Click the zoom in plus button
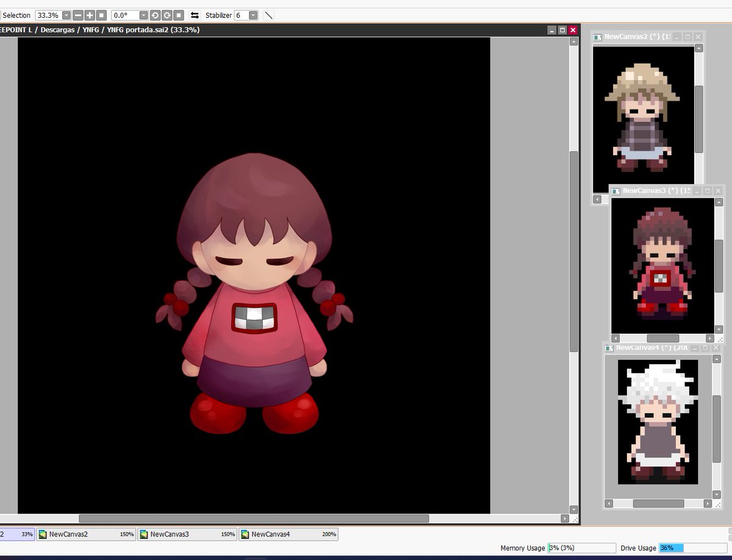The image size is (732, 560). (90, 15)
